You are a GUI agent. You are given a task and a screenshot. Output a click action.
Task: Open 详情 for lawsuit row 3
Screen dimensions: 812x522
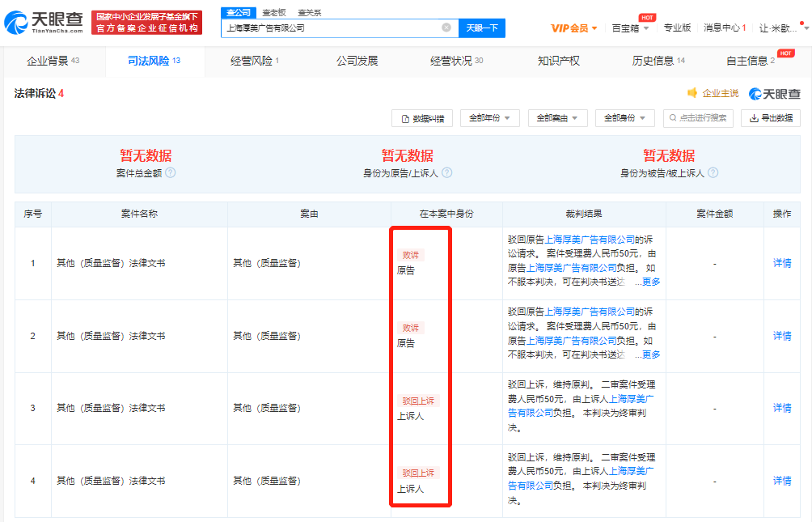tap(782, 409)
